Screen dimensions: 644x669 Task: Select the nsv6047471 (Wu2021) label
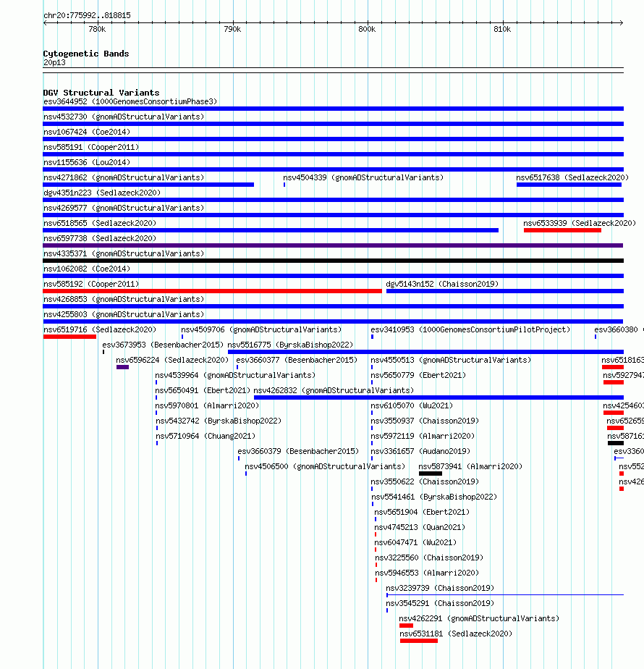click(415, 543)
